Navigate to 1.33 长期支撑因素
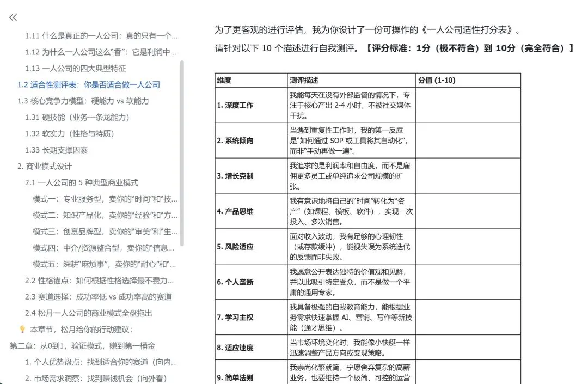 56,150
